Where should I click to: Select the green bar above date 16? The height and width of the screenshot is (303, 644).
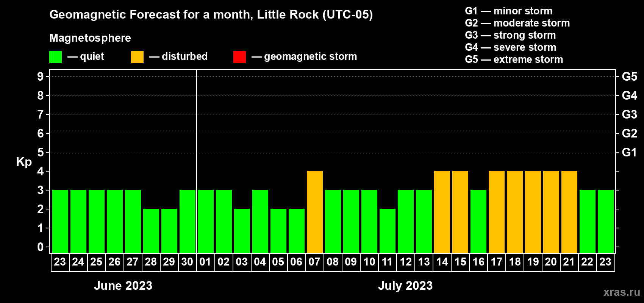[x=478, y=222]
